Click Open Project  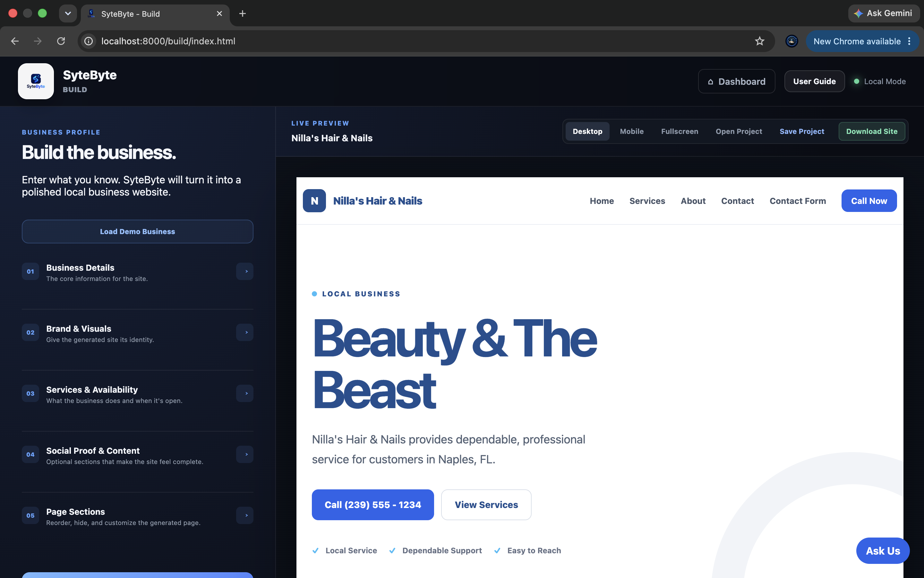pos(739,132)
